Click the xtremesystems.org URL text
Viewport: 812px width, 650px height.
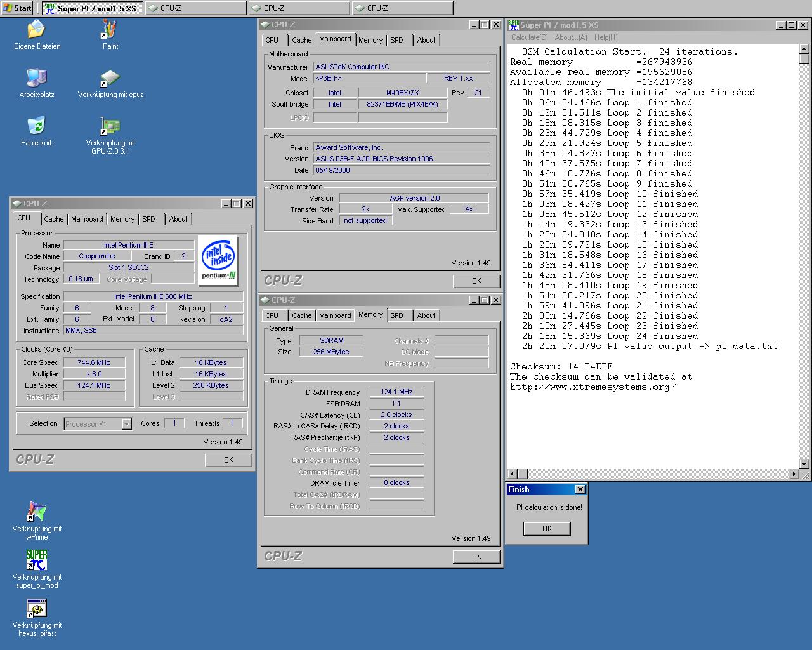point(593,387)
